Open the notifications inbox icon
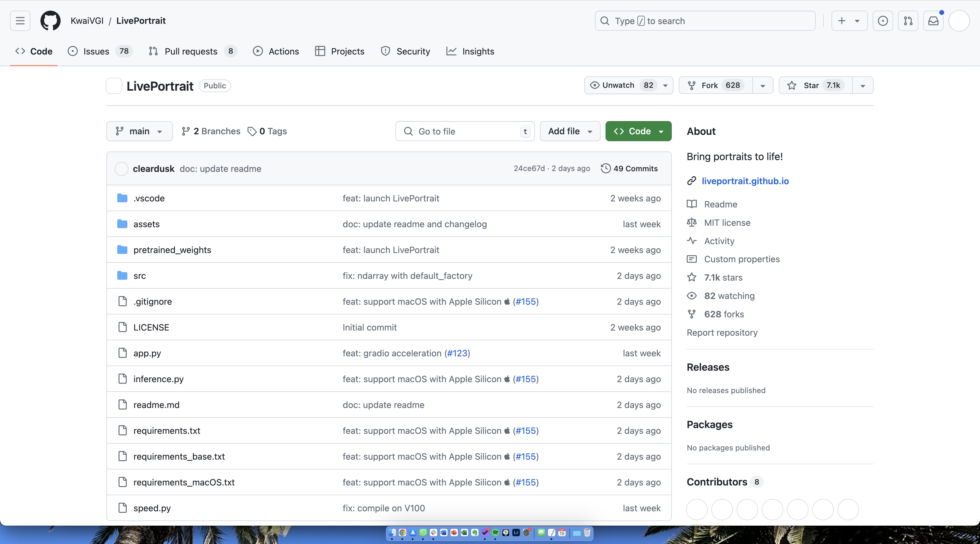The image size is (980, 544). 933,21
